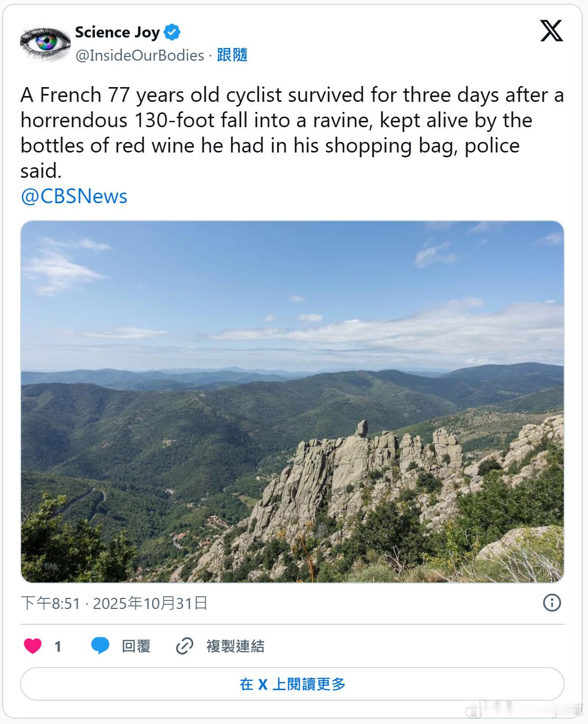The image size is (588, 724).
Task: Open the Science Joy display name
Action: click(x=117, y=32)
